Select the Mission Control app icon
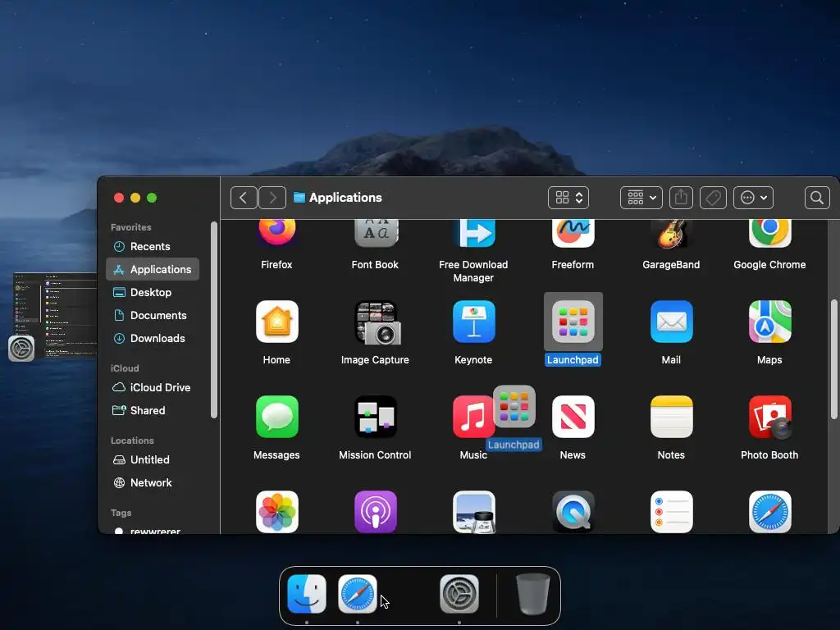Viewport: 840px width, 630px height. pos(376,417)
